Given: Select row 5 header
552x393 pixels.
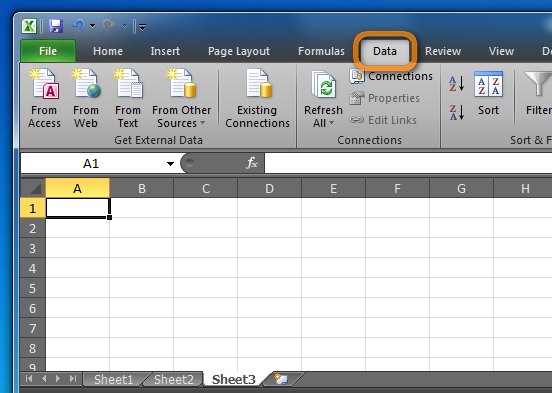Looking at the screenshot, I should (x=33, y=288).
